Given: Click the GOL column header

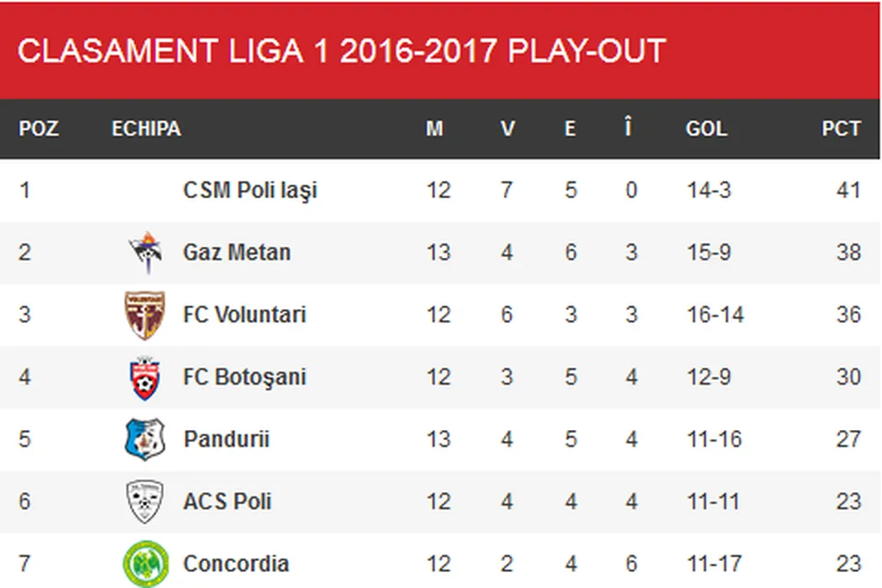Looking at the screenshot, I should pyautogui.click(x=706, y=129).
